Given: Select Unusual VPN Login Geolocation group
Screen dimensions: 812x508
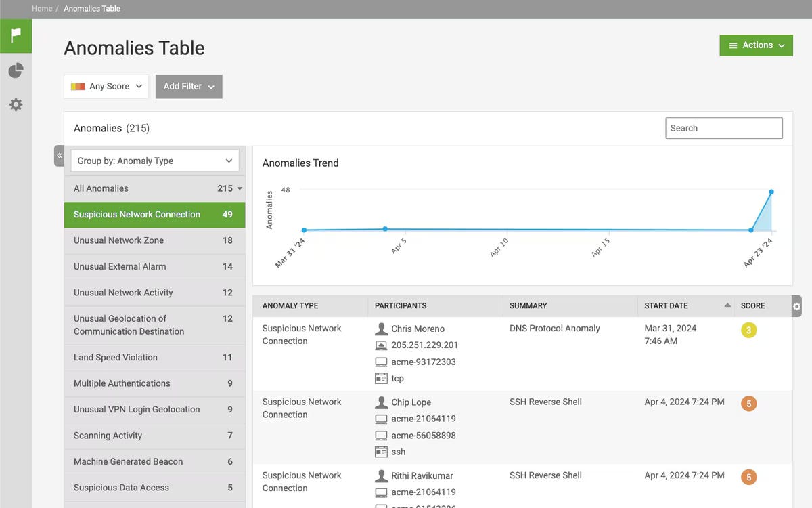Looking at the screenshot, I should pyautogui.click(x=155, y=409).
